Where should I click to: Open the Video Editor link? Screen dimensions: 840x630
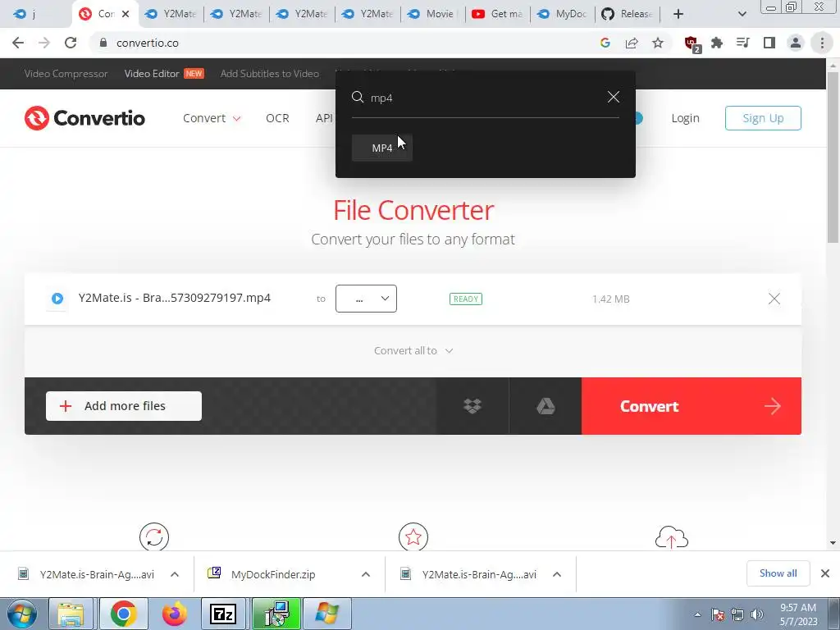click(152, 73)
